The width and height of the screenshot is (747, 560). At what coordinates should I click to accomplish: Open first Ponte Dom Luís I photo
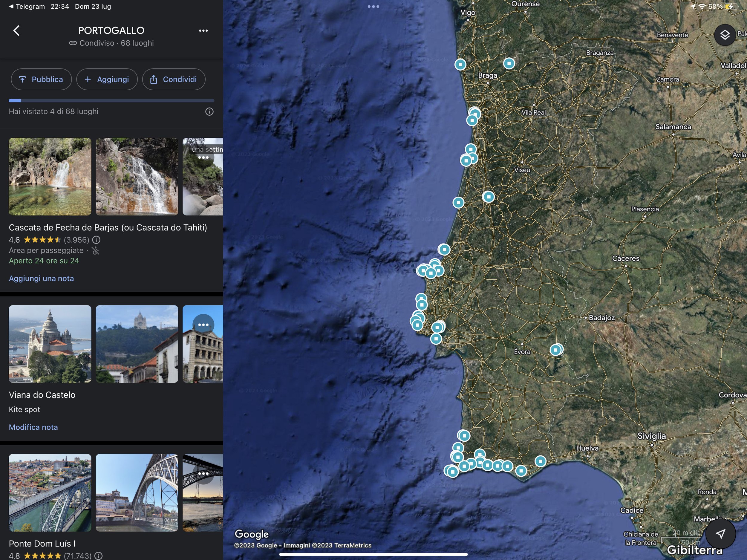50,492
